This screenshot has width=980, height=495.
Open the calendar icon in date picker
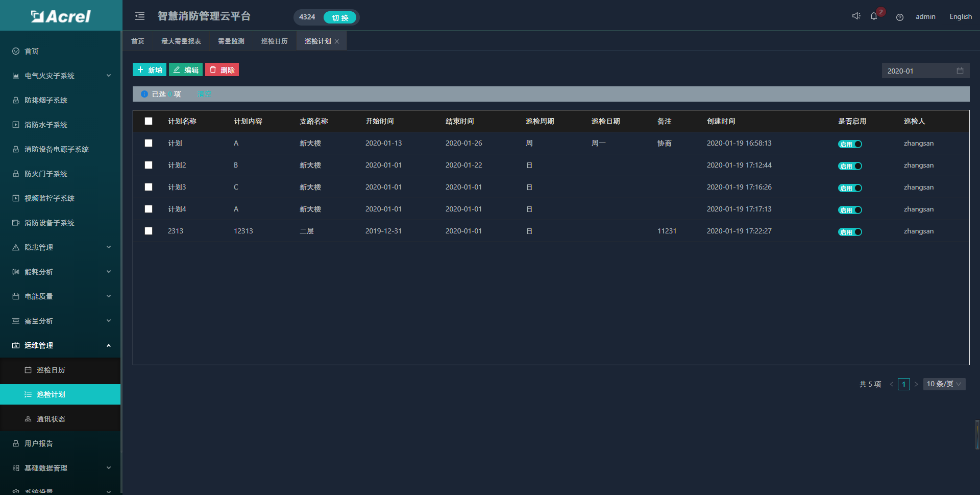[x=960, y=71]
